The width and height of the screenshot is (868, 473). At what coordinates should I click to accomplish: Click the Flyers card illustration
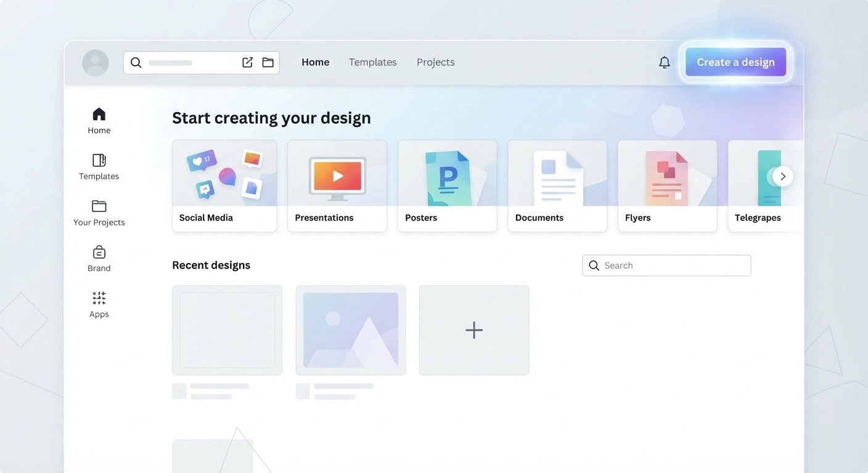[668, 173]
